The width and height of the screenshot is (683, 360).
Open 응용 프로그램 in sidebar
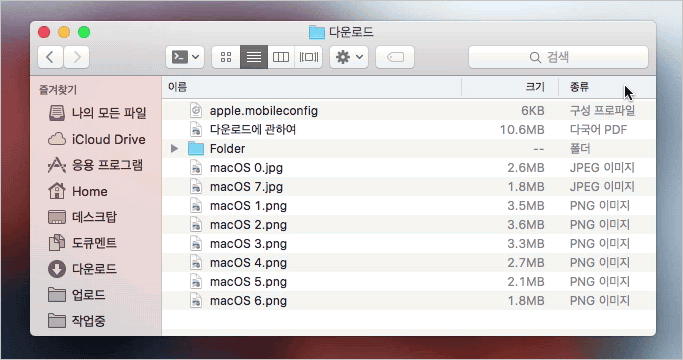(x=95, y=165)
